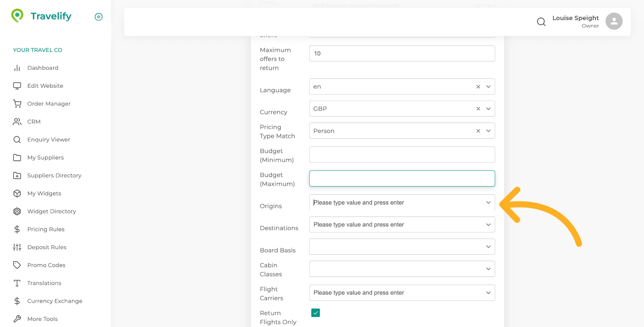This screenshot has width=644, height=327.
Task: Open the Translations menu item
Action: [44, 283]
